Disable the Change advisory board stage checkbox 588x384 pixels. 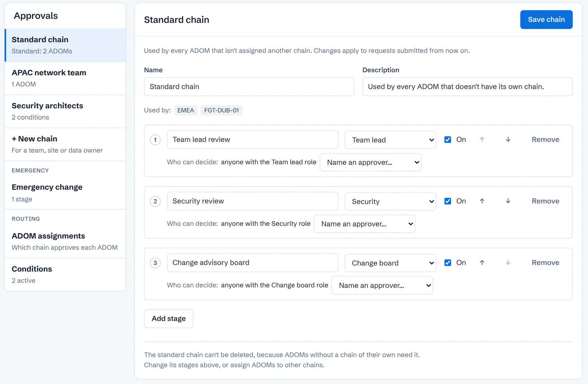click(448, 263)
